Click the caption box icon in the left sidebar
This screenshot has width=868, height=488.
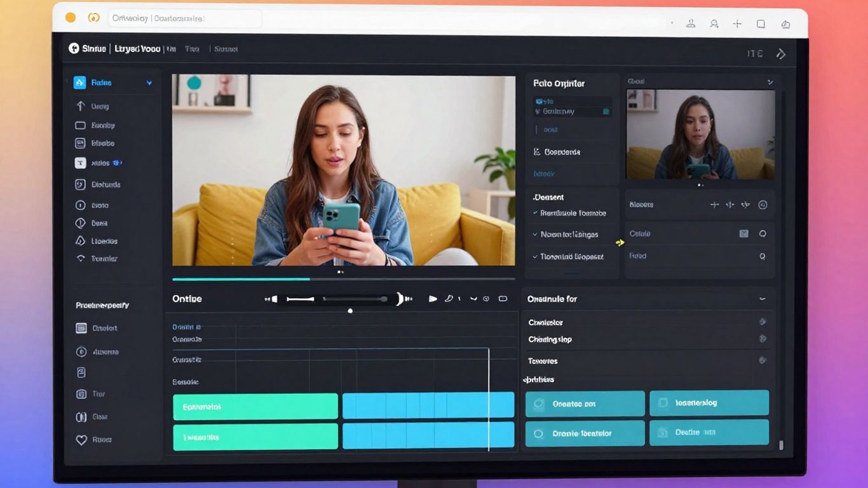(x=80, y=144)
